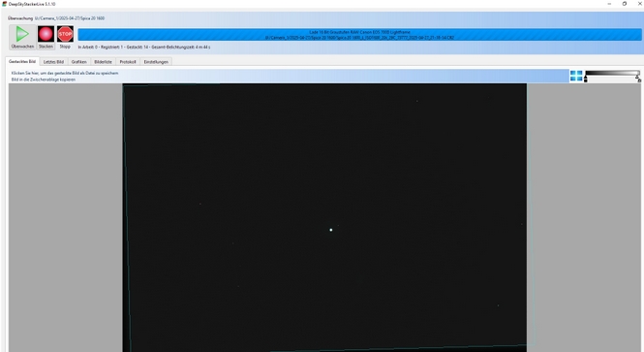Open the Protokoll tab
Viewport: 644px width, 352px height.
point(128,62)
